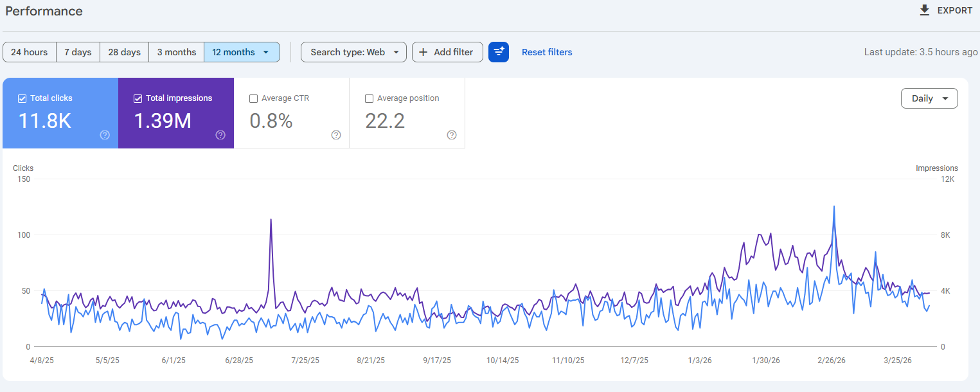Click the Add filter button

click(x=447, y=52)
